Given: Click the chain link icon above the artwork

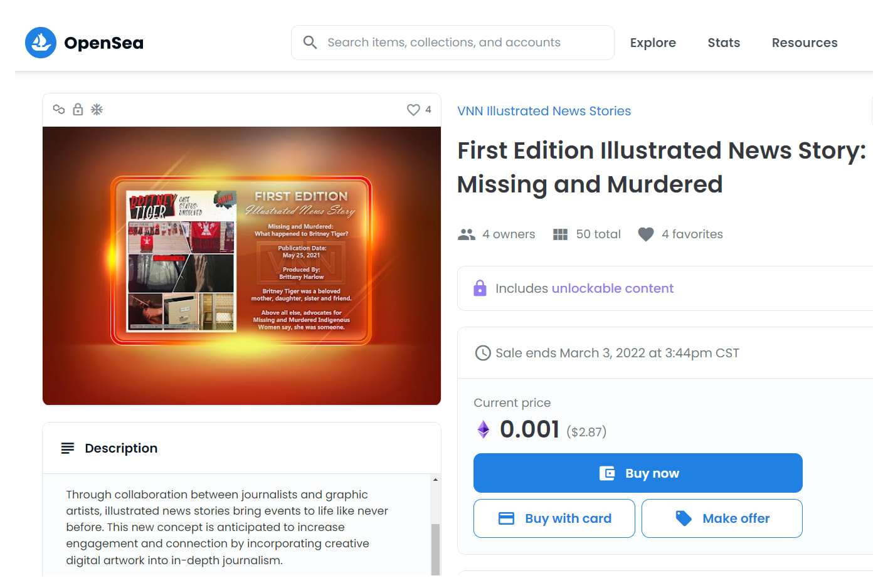Looking at the screenshot, I should pos(59,109).
